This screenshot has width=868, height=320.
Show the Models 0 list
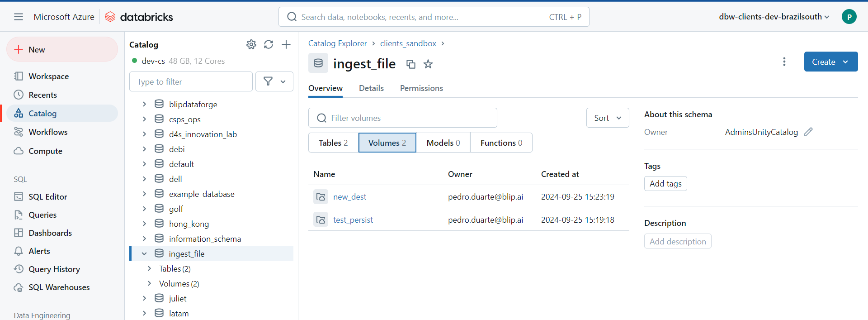click(x=443, y=143)
